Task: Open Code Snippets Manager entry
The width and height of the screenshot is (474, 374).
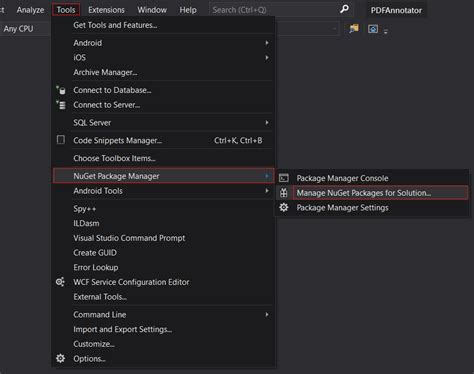Action: 163,140
